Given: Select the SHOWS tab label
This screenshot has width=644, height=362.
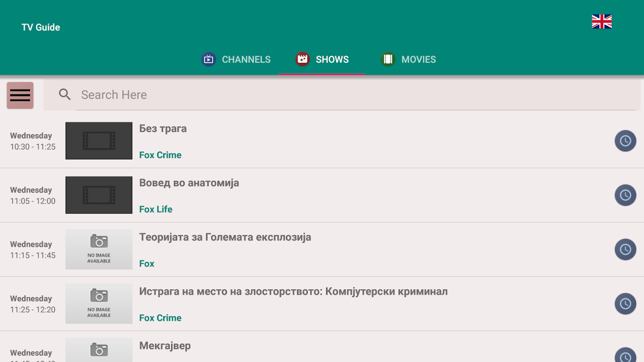Looking at the screenshot, I should tap(332, 60).
